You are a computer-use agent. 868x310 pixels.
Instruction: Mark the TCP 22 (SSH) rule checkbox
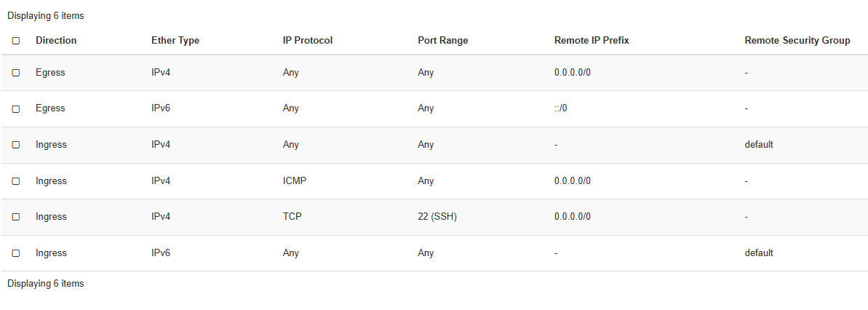click(x=16, y=217)
